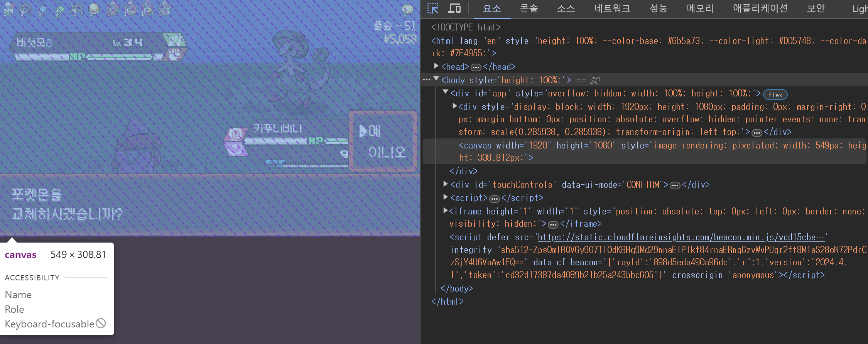Select the DOCTYPE html line
The height and width of the screenshot is (344, 868).
click(x=466, y=27)
